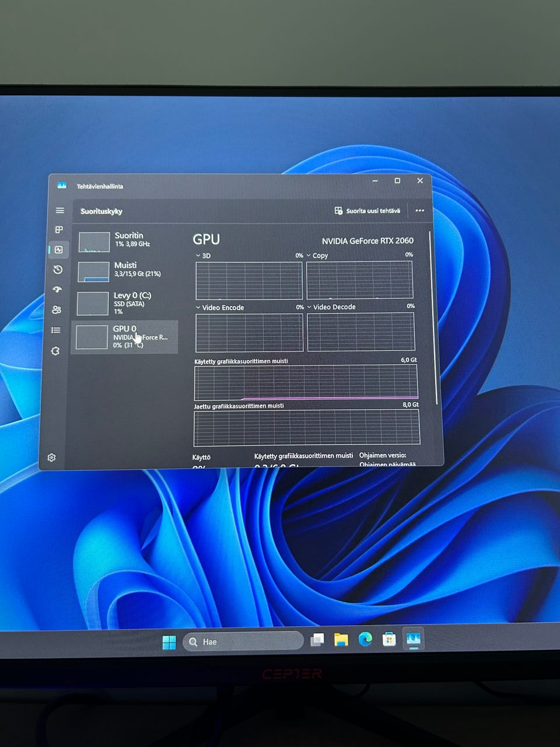This screenshot has width=560, height=747.
Task: Click the Suorita uusi tehtävä button
Action: tap(367, 211)
